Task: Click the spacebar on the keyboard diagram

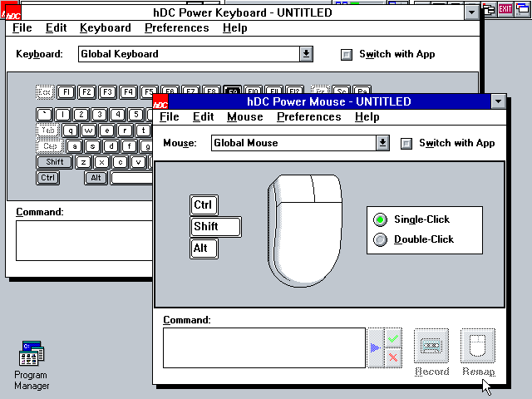Action: point(131,178)
